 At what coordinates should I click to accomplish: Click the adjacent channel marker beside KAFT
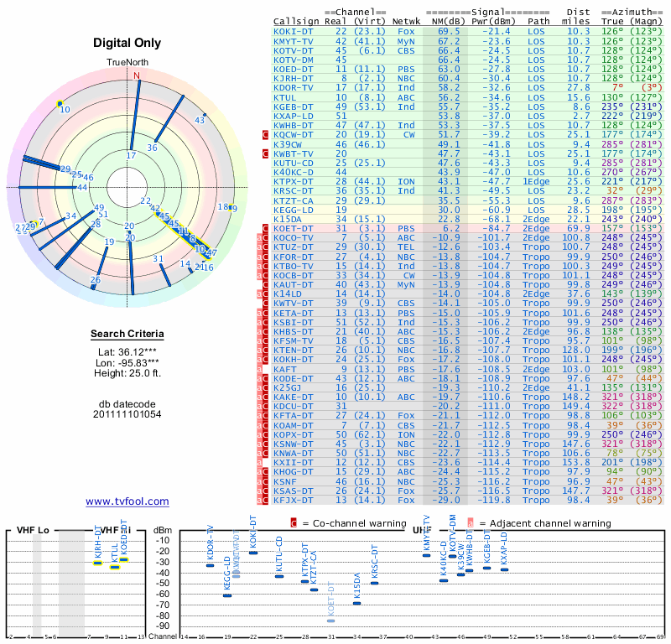(259, 369)
